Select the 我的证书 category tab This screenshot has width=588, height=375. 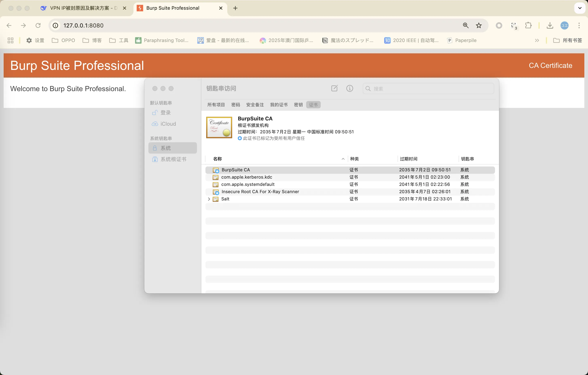tap(279, 105)
